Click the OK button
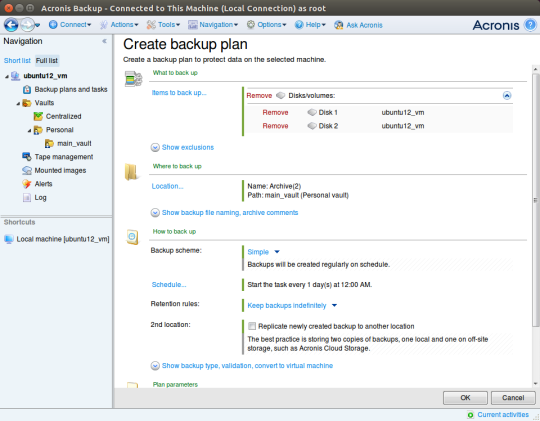Image resolution: width=540 pixels, height=421 pixels. 465,398
